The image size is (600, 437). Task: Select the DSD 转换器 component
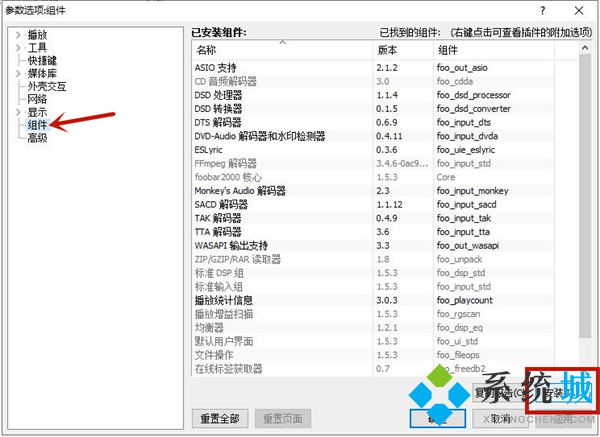[x=373, y=109]
